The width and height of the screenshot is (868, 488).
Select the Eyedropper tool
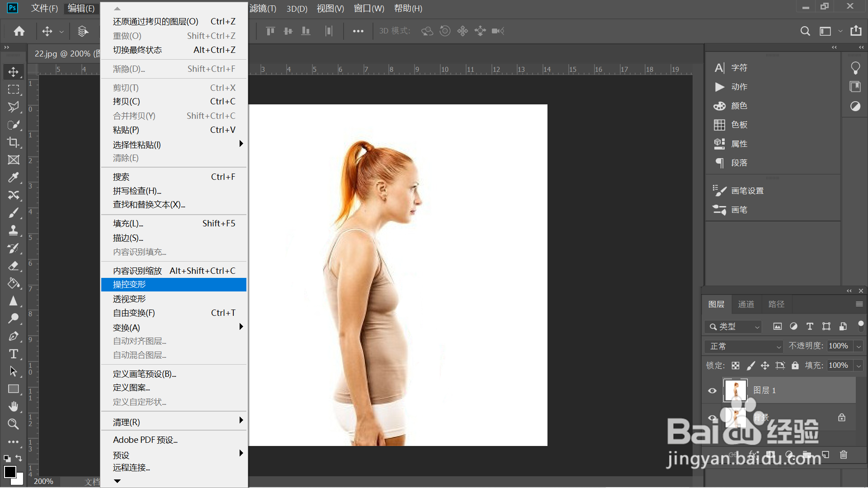[14, 178]
